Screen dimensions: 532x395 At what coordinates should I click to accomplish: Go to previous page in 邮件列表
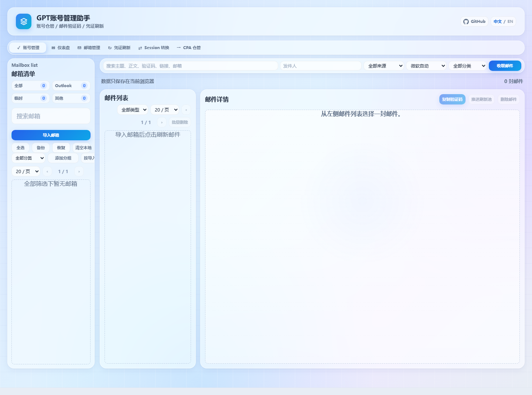[x=186, y=110]
